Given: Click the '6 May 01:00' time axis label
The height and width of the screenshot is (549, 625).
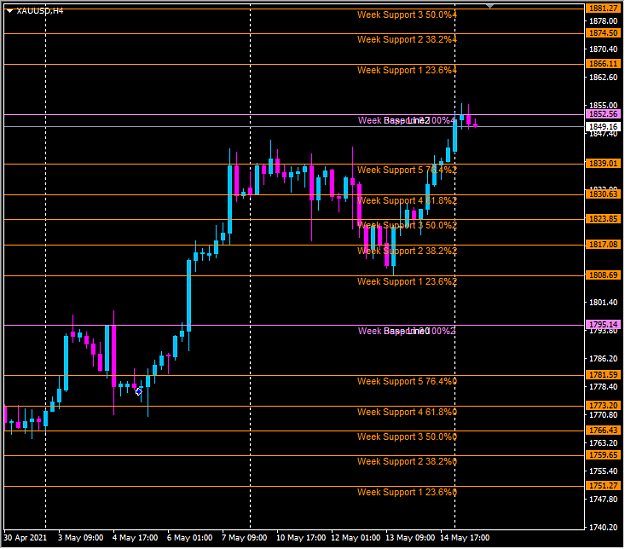Looking at the screenshot, I should pos(190,538).
